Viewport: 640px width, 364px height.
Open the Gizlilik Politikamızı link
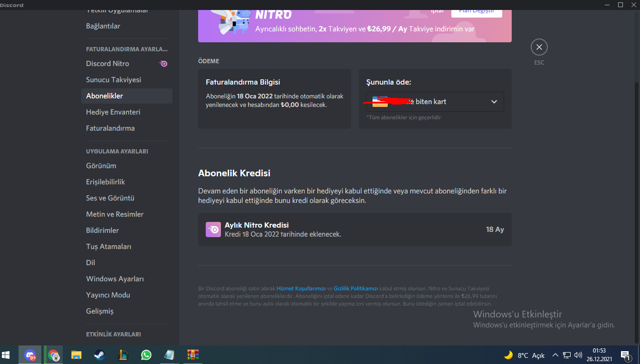[356, 288]
